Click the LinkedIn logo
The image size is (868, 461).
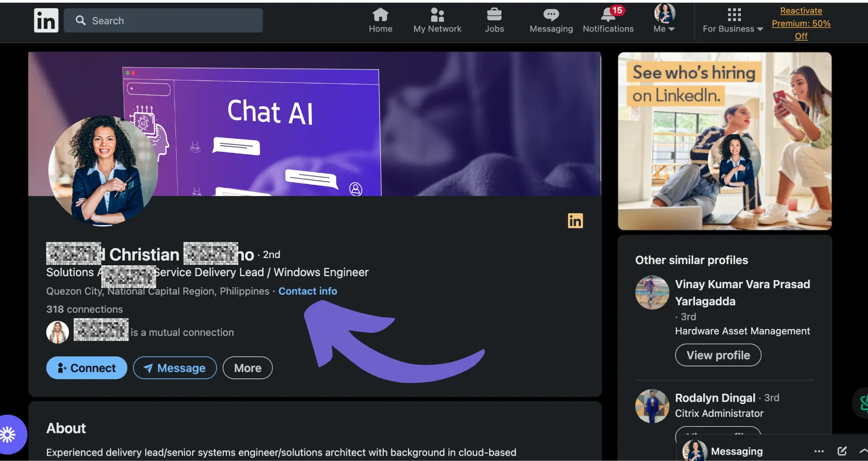click(x=46, y=20)
